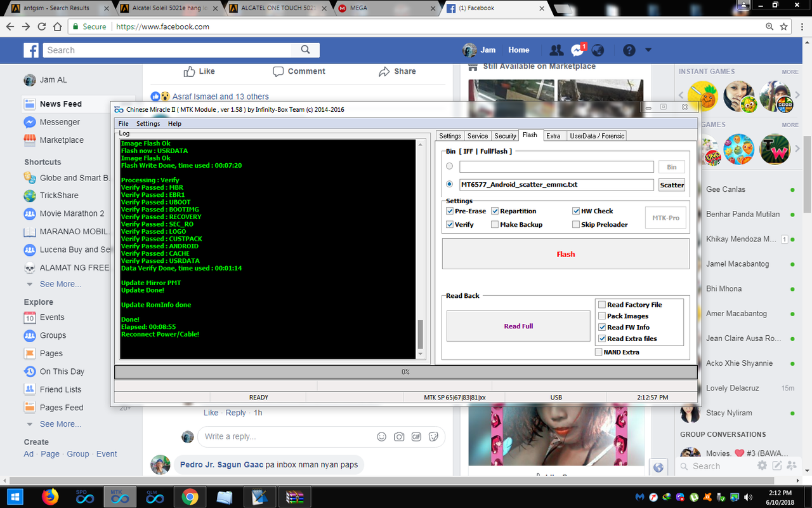The height and width of the screenshot is (508, 812).
Task: Click the 0% progress bar
Action: click(405, 371)
